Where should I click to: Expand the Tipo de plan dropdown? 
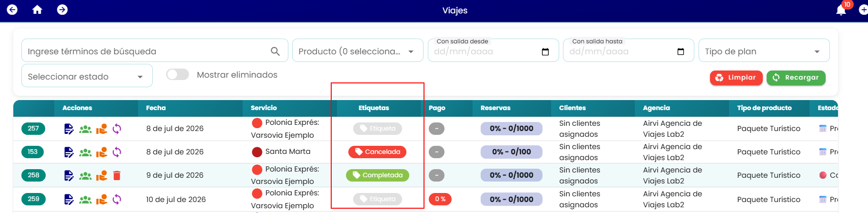click(764, 51)
